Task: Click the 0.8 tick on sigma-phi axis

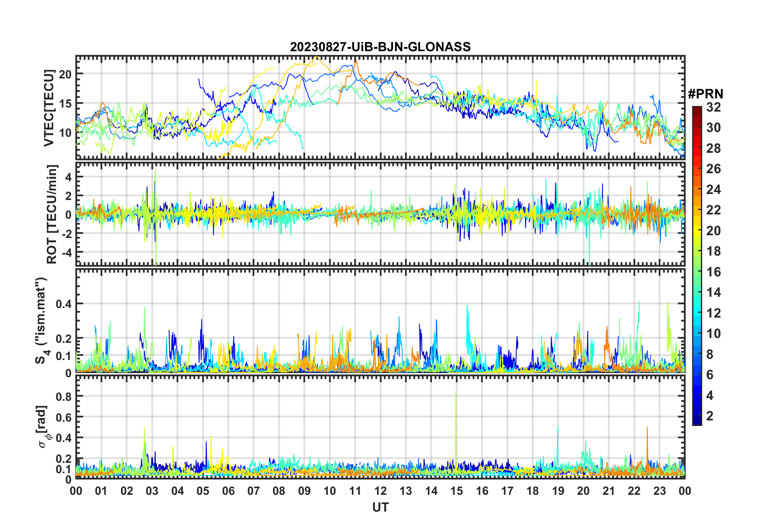Action: (64, 396)
